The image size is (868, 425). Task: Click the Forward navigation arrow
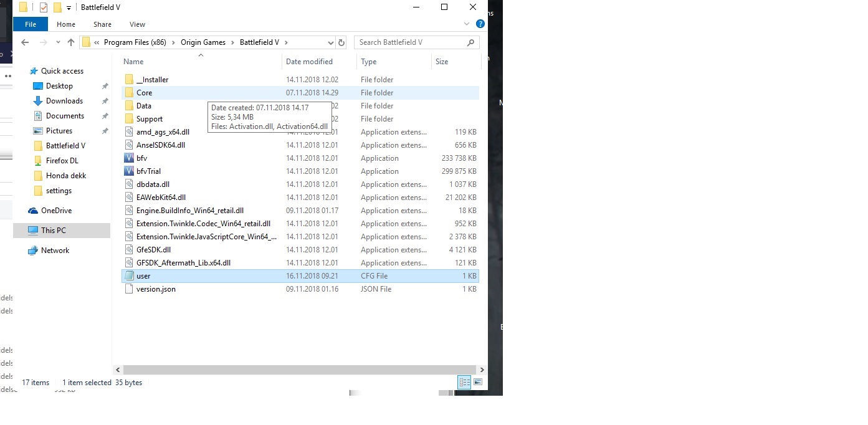(x=43, y=42)
